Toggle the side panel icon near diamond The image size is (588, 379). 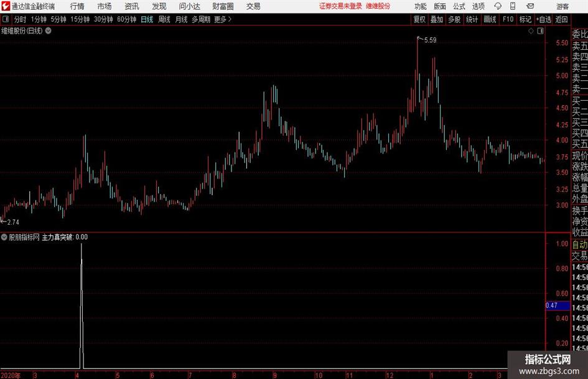pos(540,31)
